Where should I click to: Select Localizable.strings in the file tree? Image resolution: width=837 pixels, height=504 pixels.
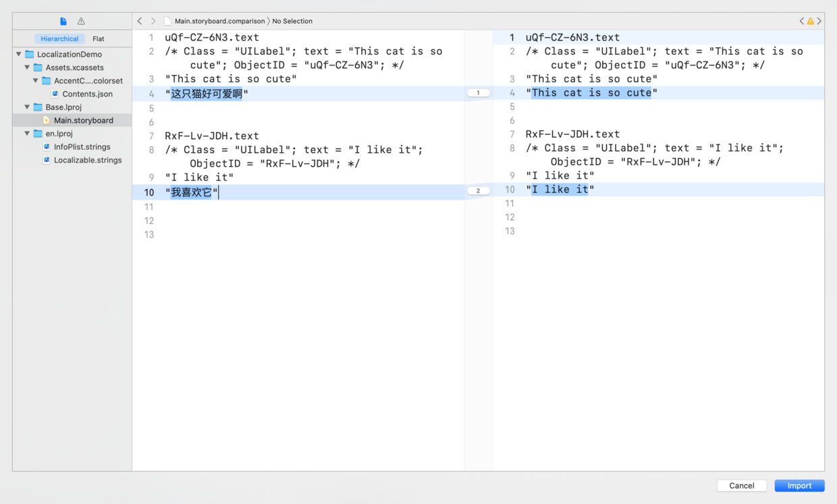pyautogui.click(x=88, y=160)
